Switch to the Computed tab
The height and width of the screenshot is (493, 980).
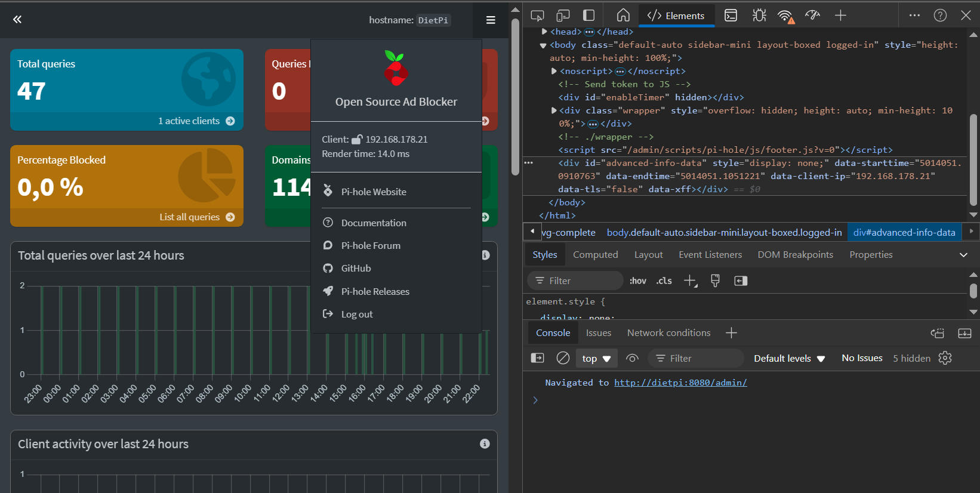click(x=595, y=255)
